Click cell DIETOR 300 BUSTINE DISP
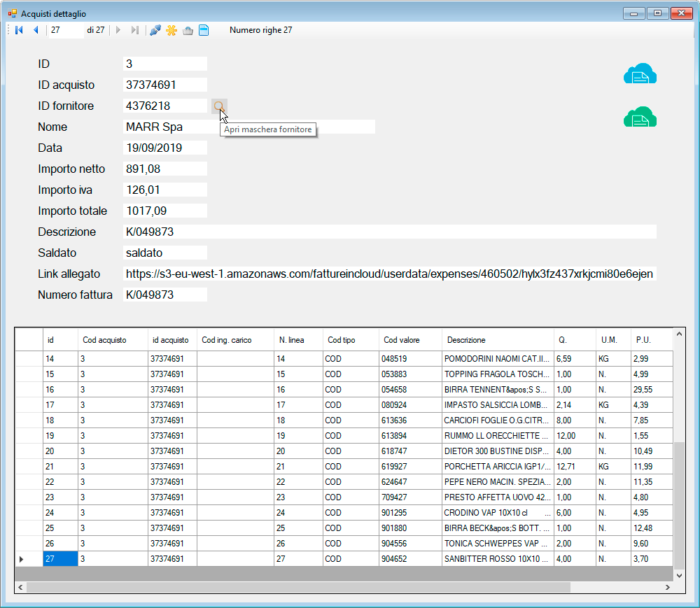The width and height of the screenshot is (700, 608). click(498, 451)
